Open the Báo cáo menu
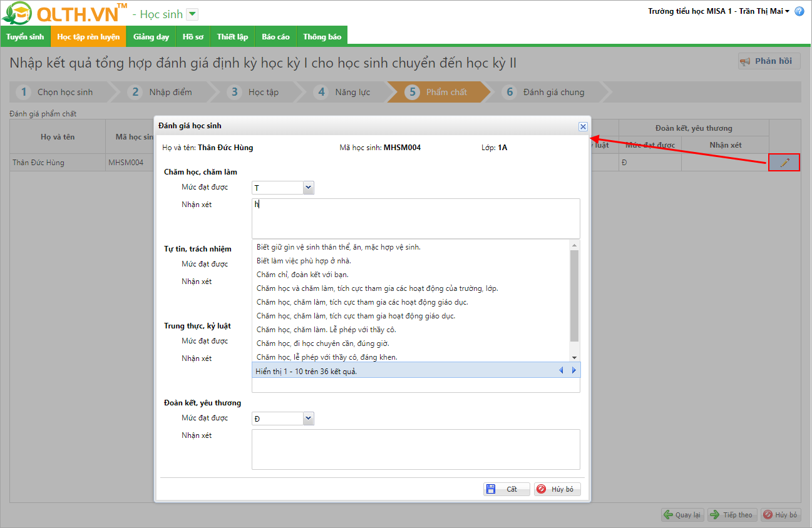The width and height of the screenshot is (812, 528). 275,36
